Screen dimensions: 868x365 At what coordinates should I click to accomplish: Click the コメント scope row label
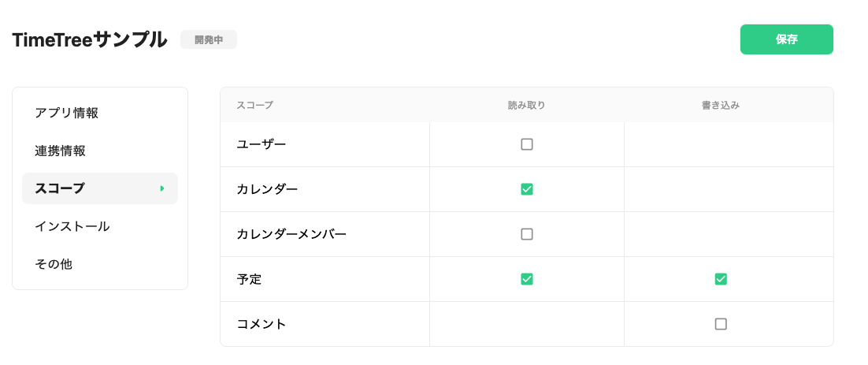click(261, 323)
